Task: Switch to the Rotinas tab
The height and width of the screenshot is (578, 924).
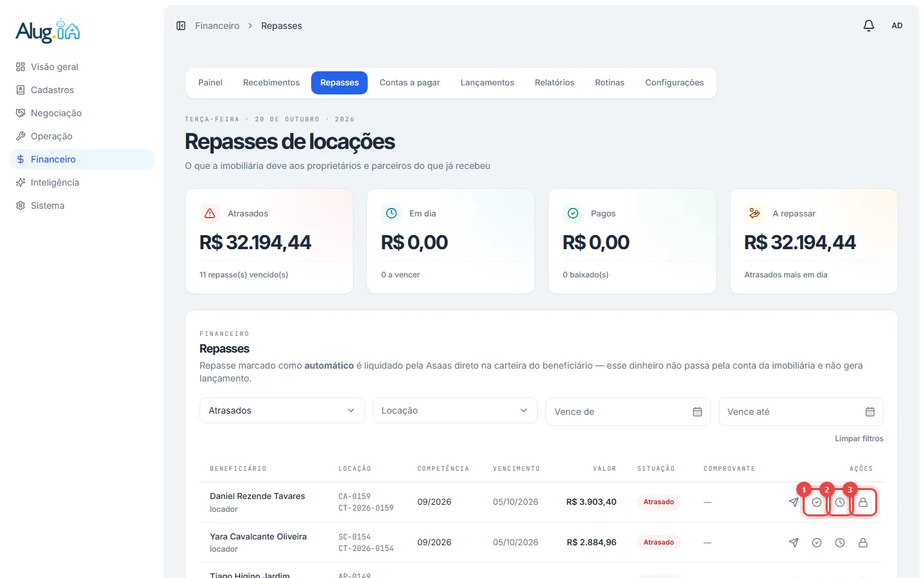Action: coord(610,83)
